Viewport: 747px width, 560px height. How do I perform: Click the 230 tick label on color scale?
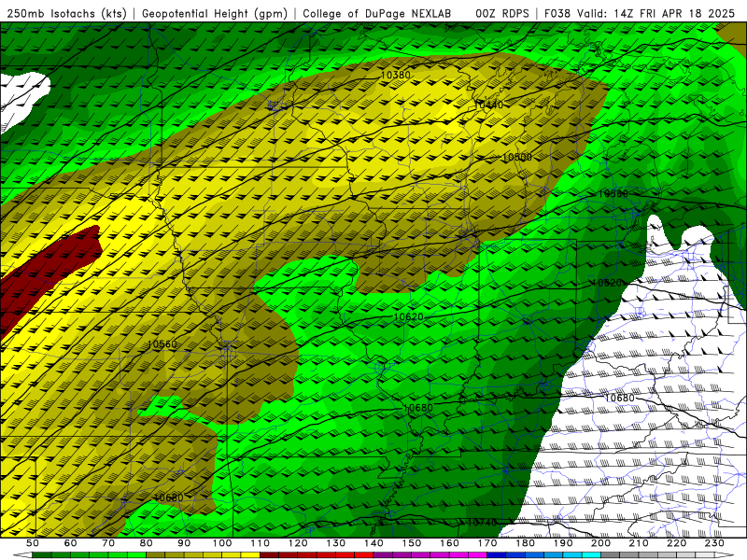714,543
